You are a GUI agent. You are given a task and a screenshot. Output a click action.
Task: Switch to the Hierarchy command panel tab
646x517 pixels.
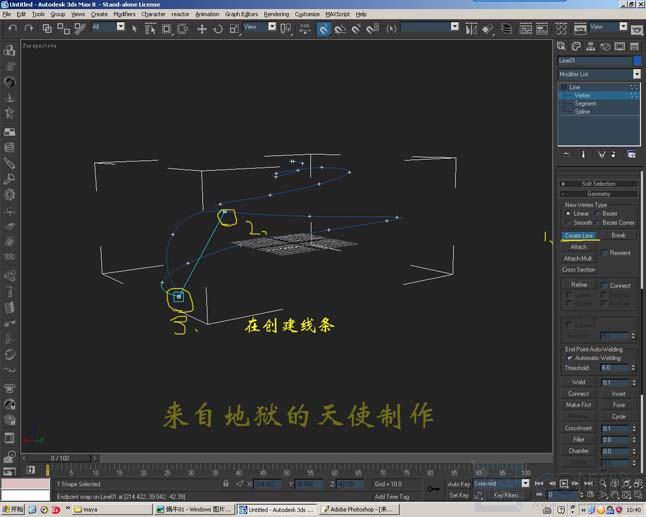pos(590,46)
